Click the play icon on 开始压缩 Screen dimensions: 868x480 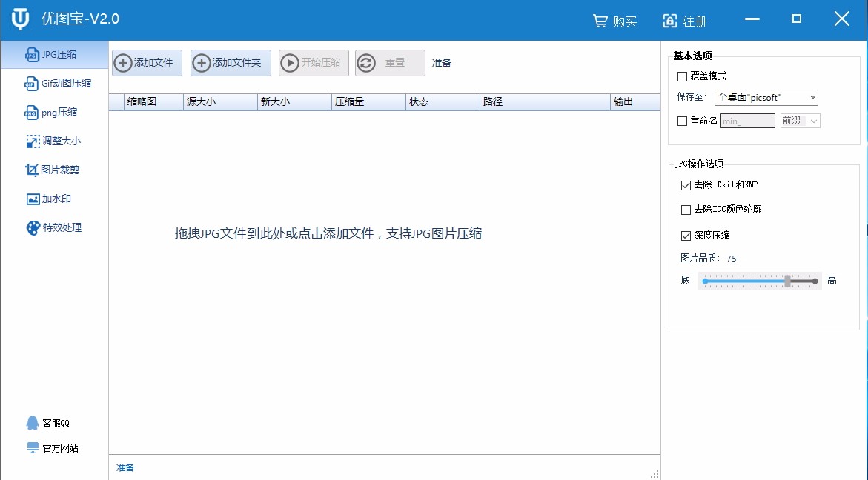290,62
